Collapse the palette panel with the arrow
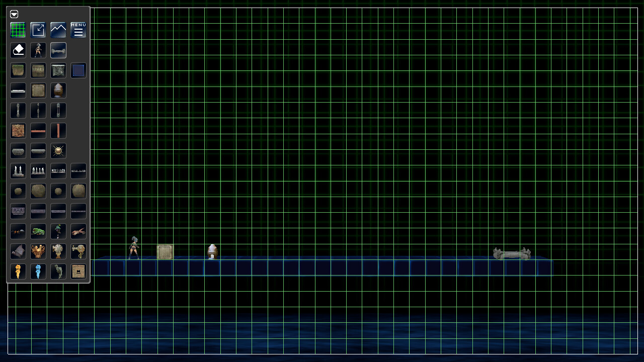The width and height of the screenshot is (644, 362). [x=14, y=14]
